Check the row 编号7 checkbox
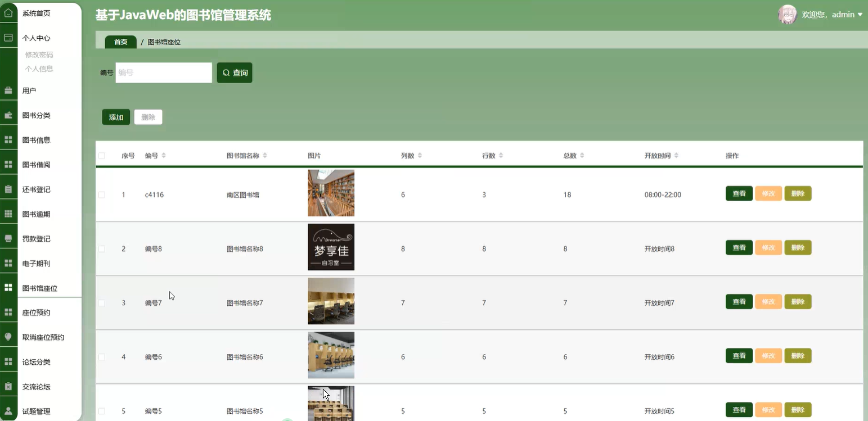 pos(102,302)
